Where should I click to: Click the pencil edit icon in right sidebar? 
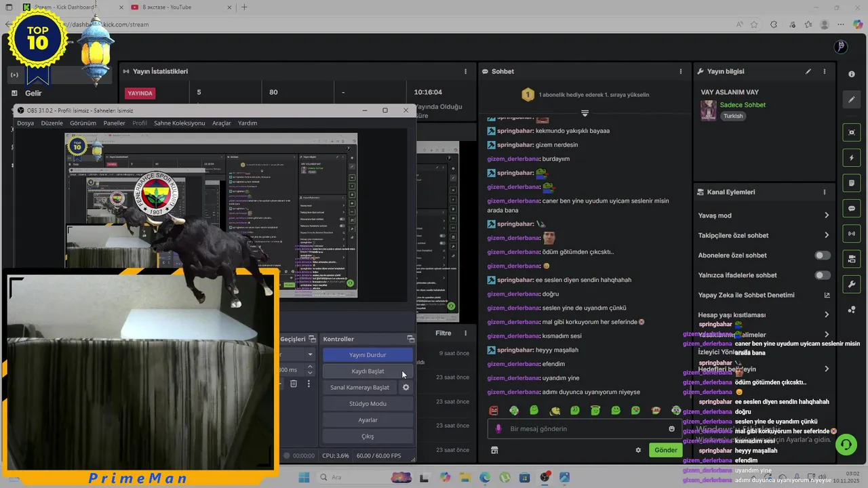(852, 100)
